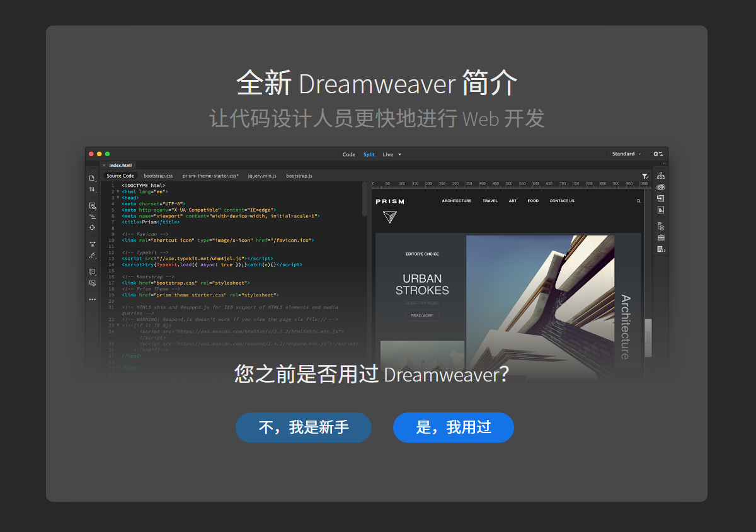Open the Live view dropdown arrow

tap(399, 154)
